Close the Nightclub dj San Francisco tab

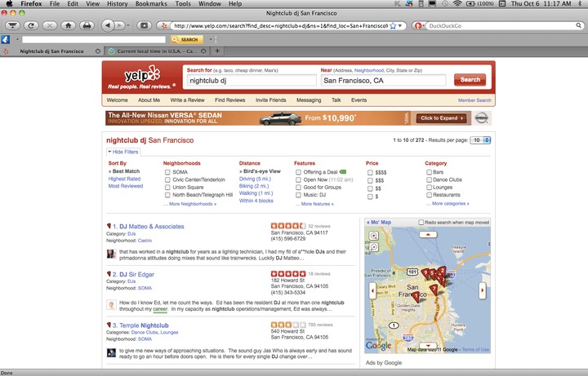(98, 51)
